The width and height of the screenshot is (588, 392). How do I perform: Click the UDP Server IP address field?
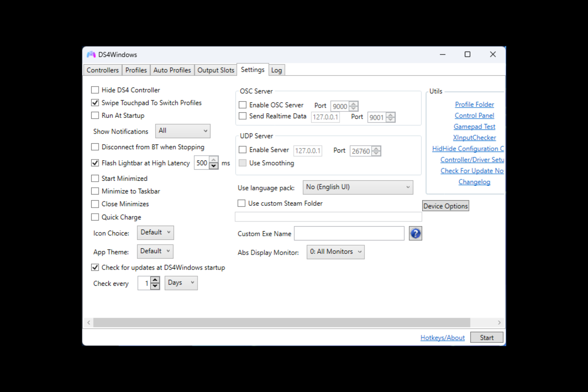308,151
